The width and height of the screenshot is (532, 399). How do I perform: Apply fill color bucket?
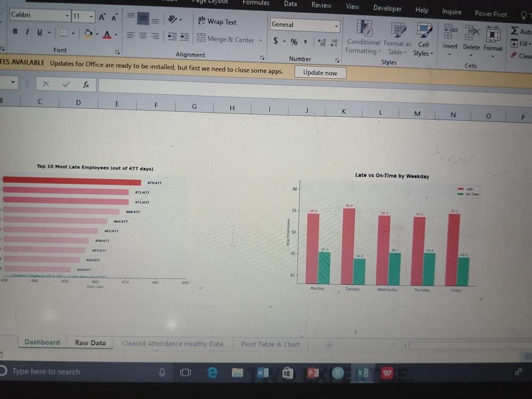(88, 34)
